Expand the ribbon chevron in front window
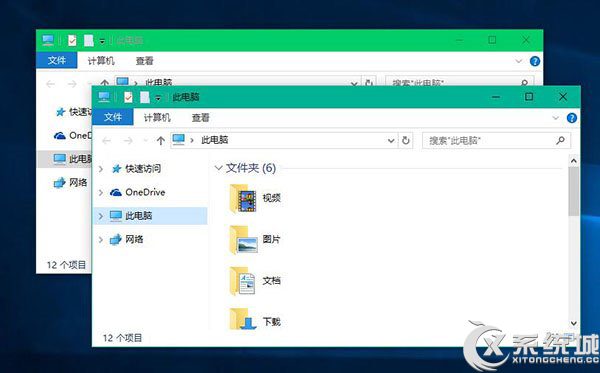The width and height of the screenshot is (600, 373). [x=556, y=118]
